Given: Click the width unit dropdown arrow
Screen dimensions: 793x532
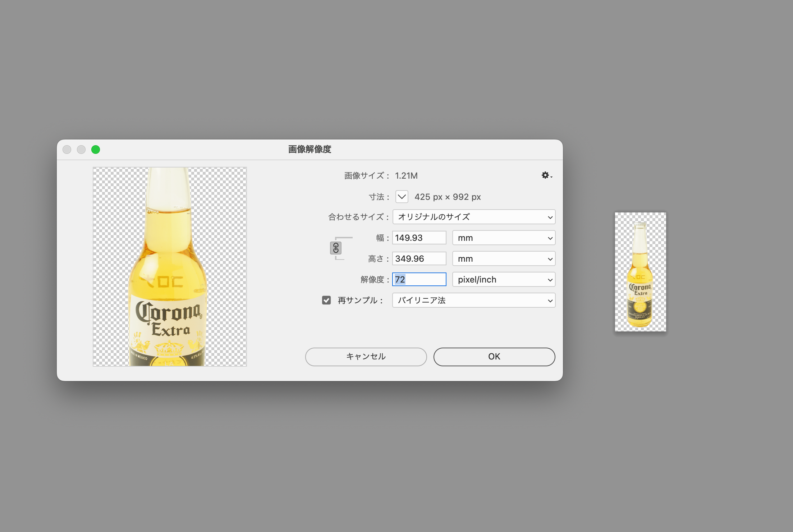Looking at the screenshot, I should (x=550, y=238).
